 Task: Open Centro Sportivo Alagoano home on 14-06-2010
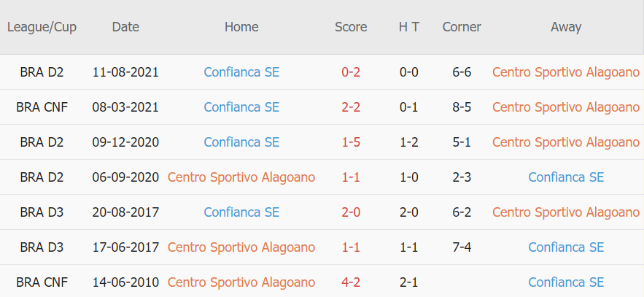tap(241, 282)
